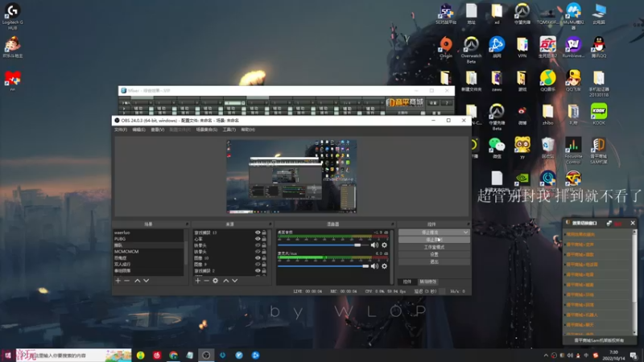Mute the mic/Aux speaker icon
Image resolution: width=644 pixels, height=362 pixels.
pyautogui.click(x=374, y=266)
